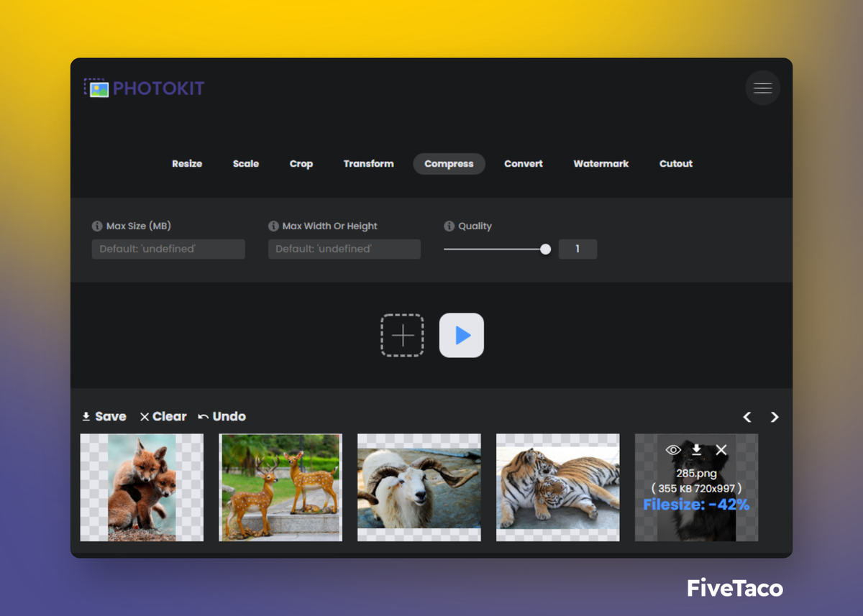The height and width of the screenshot is (616, 863).
Task: Select the tiger photo thumbnail
Action: pos(557,487)
